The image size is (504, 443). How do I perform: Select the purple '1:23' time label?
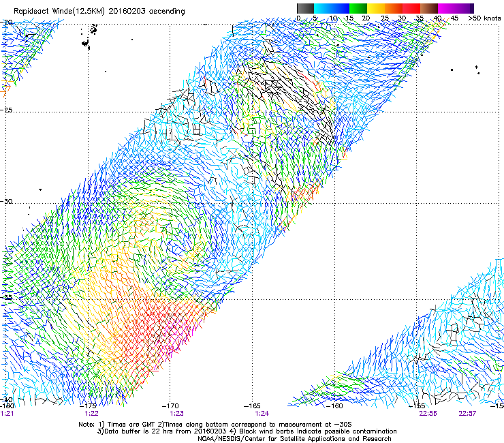coord(177,414)
